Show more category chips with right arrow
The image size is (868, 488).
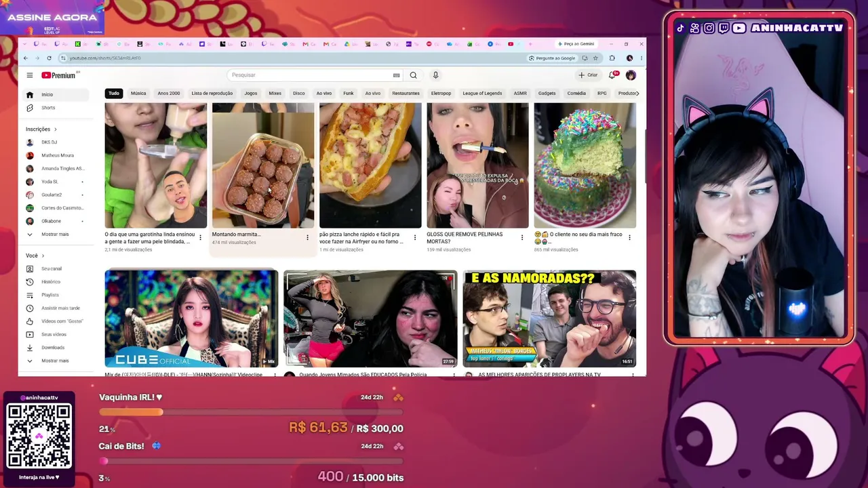click(637, 94)
